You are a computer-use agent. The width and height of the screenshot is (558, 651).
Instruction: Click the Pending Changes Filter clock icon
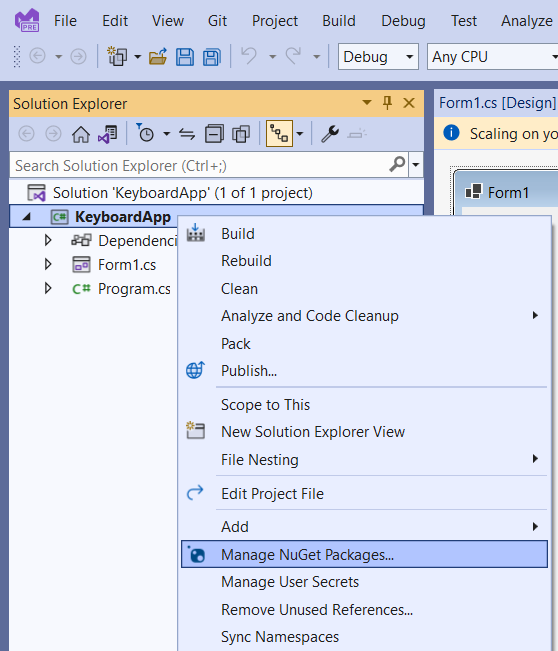(x=145, y=133)
